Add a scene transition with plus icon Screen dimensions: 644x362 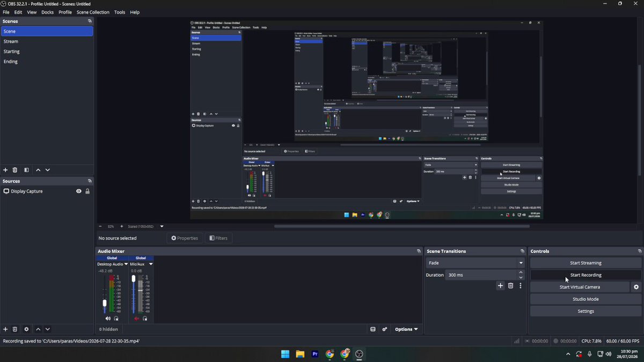[500, 286]
